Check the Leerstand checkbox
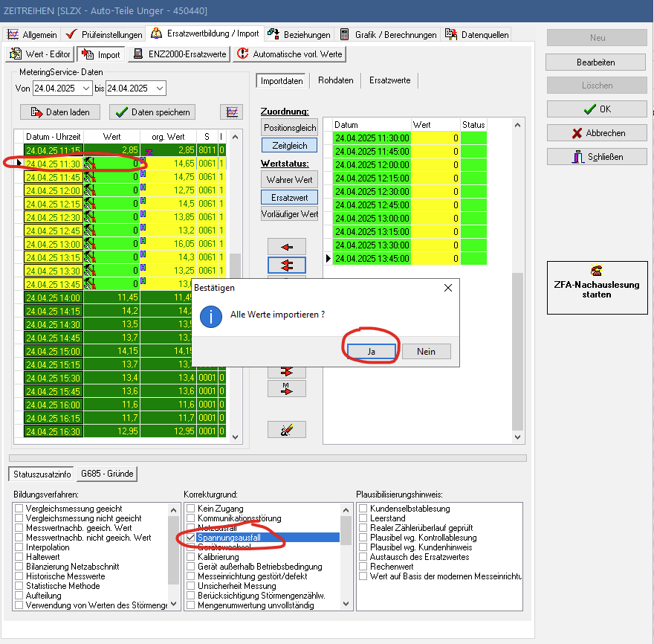 coord(363,518)
